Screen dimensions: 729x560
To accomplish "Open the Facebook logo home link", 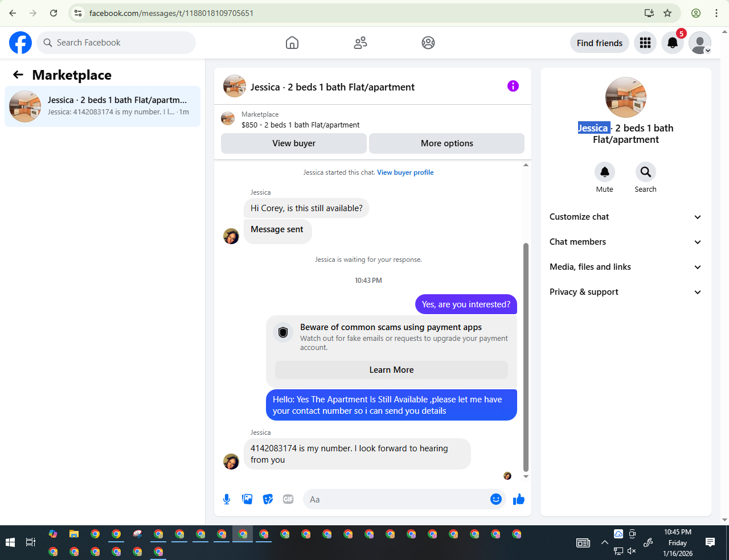I will (21, 43).
